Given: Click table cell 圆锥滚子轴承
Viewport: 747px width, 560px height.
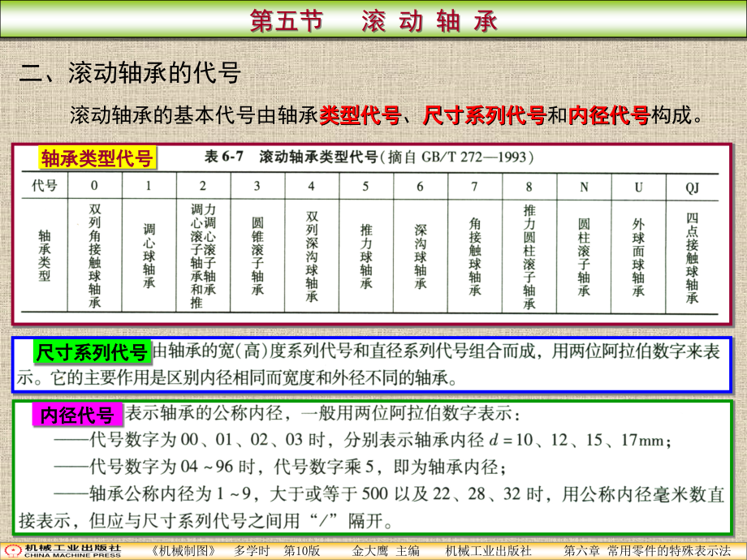Looking at the screenshot, I should tap(257, 256).
